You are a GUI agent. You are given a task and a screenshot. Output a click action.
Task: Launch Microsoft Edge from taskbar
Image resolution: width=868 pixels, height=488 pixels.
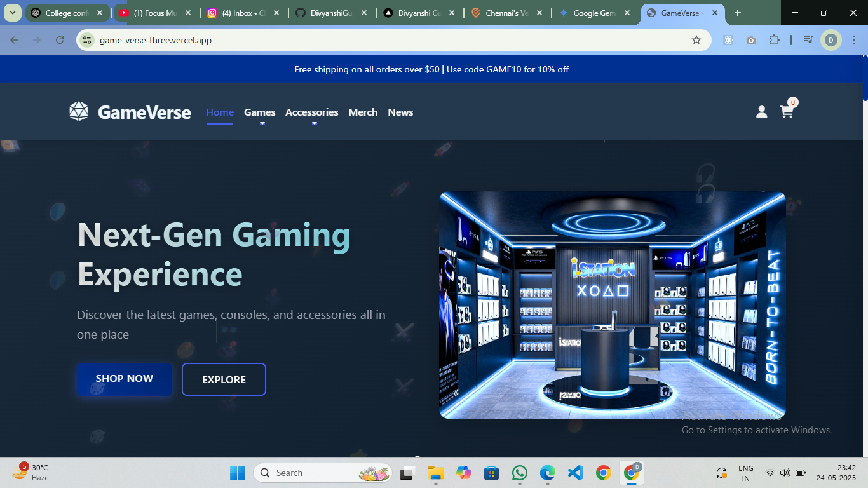pos(548,473)
